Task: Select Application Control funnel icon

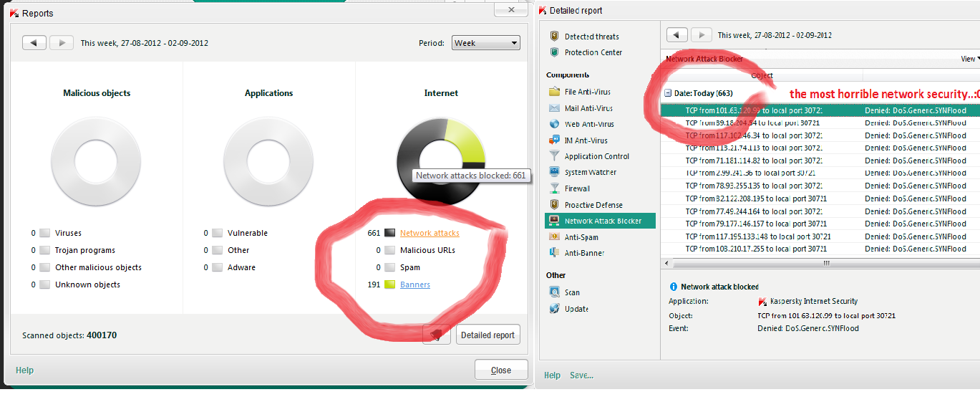Action: 554,156
